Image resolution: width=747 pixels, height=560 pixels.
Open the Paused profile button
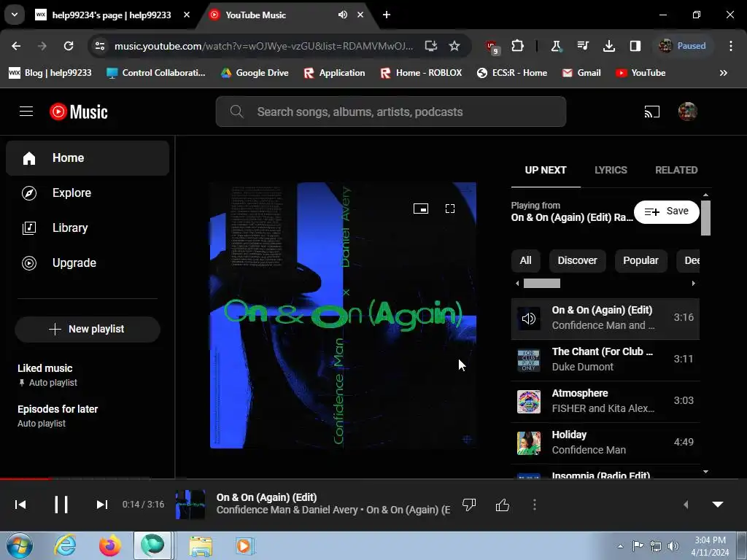[x=683, y=46]
